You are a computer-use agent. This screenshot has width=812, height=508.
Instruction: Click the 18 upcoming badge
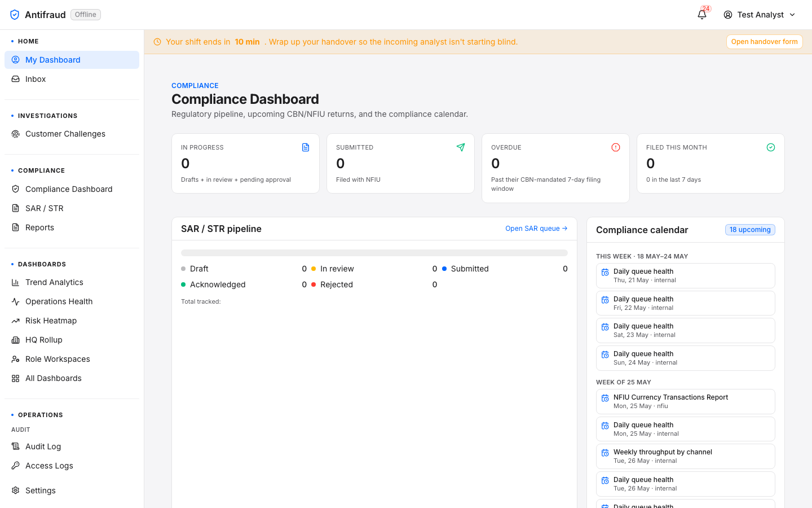coord(750,230)
